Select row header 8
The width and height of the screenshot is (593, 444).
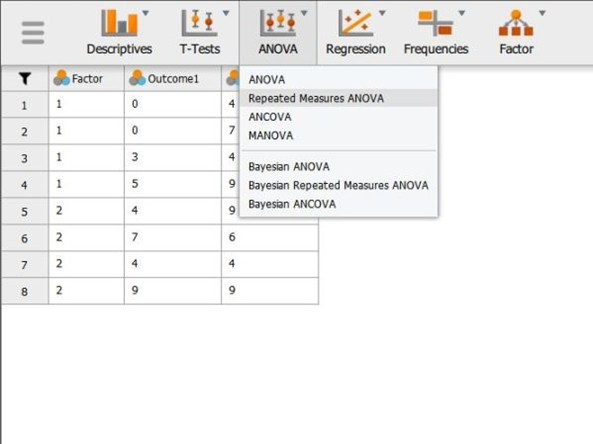(x=25, y=291)
